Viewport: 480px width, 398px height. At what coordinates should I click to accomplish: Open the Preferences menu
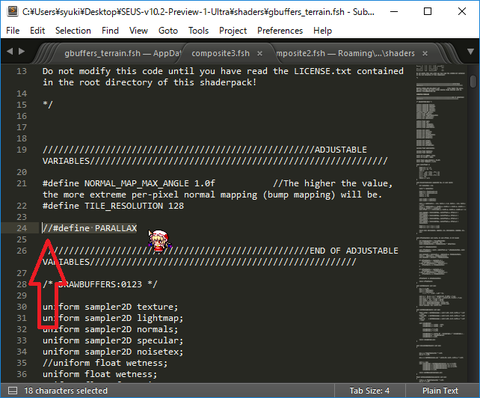coord(280,31)
